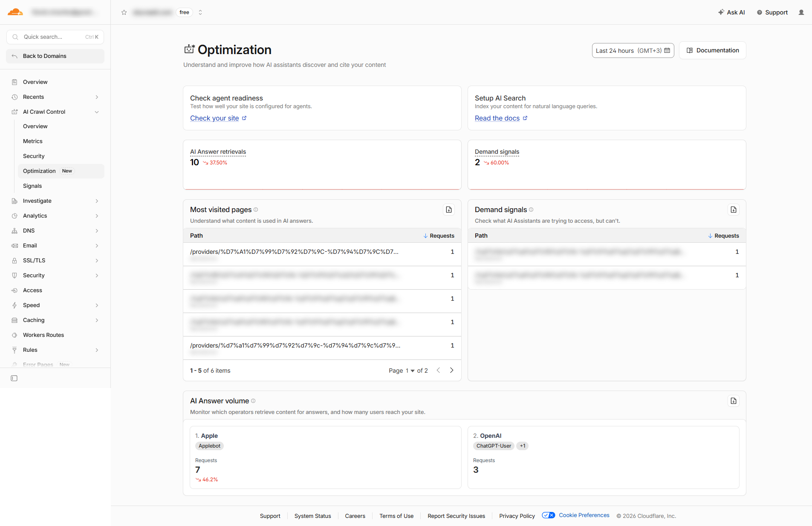Click the Caching icon
Screen dimensions: 812x526
click(14, 320)
